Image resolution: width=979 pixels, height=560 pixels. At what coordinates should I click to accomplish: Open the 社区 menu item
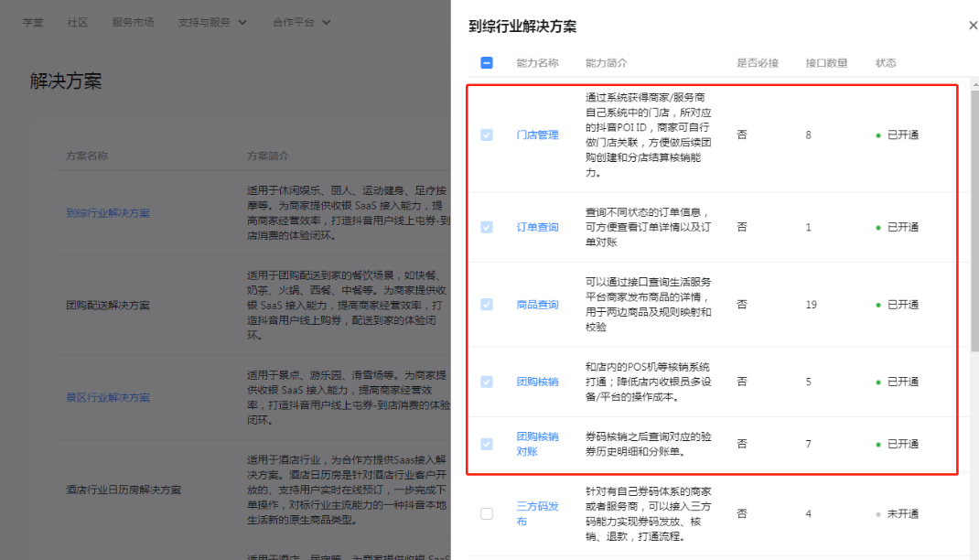78,22
